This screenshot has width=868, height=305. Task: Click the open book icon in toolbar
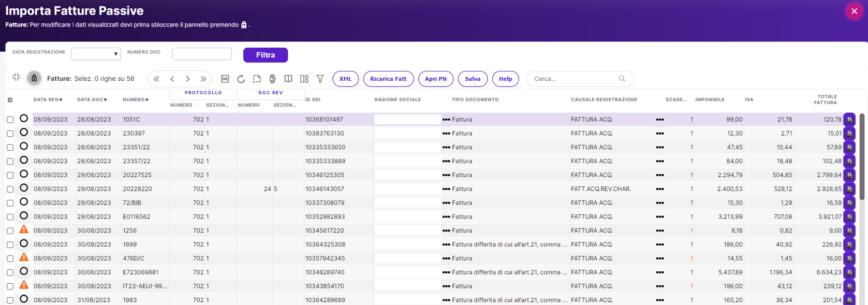(x=288, y=79)
